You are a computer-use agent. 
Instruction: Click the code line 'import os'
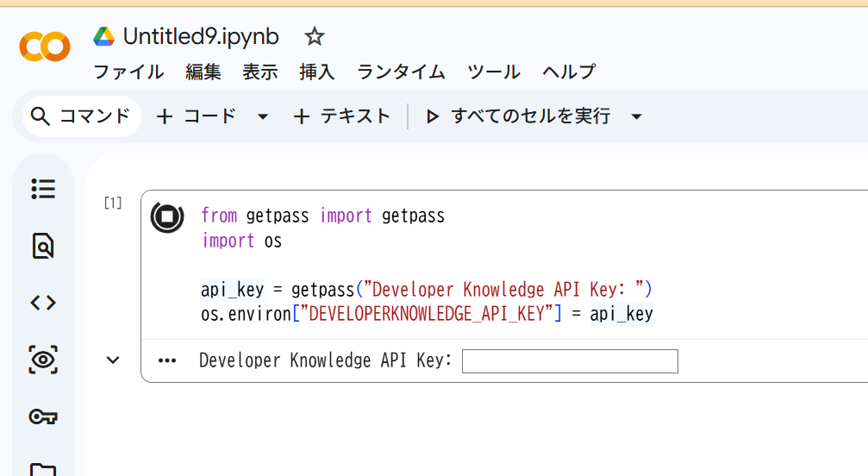pos(242,241)
